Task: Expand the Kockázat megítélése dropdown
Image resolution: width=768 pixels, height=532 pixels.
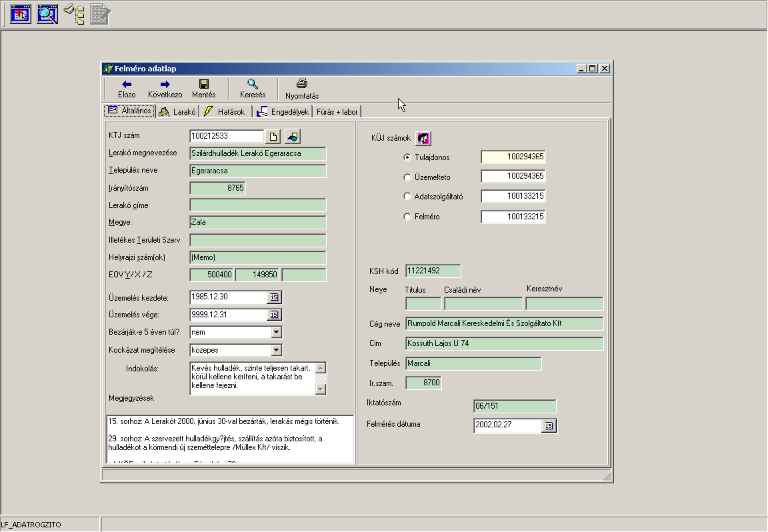Action: point(276,350)
